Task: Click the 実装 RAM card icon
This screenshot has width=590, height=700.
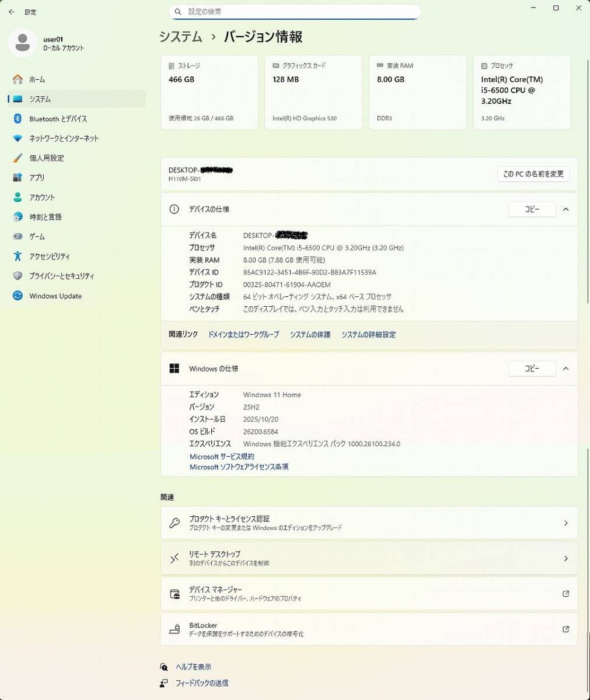Action: 380,66
